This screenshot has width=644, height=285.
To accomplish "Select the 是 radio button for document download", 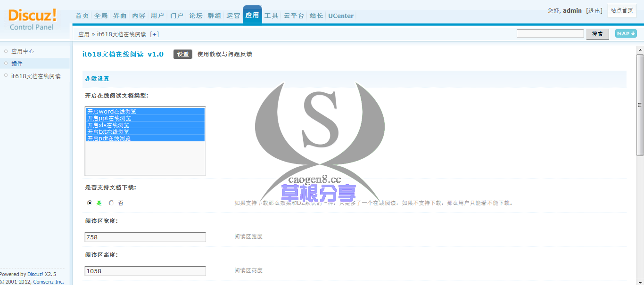I will click(x=89, y=203).
